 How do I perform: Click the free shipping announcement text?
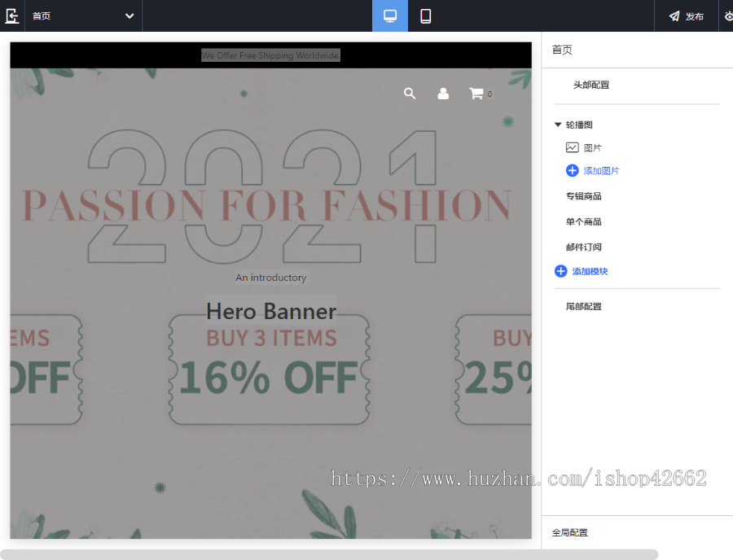tap(270, 55)
